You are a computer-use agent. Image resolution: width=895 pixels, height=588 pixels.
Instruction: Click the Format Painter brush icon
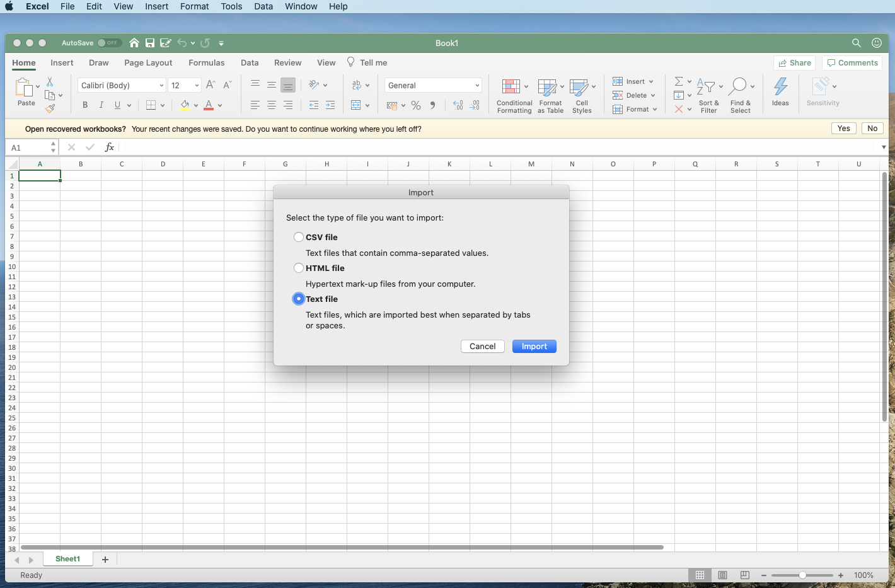coord(50,109)
